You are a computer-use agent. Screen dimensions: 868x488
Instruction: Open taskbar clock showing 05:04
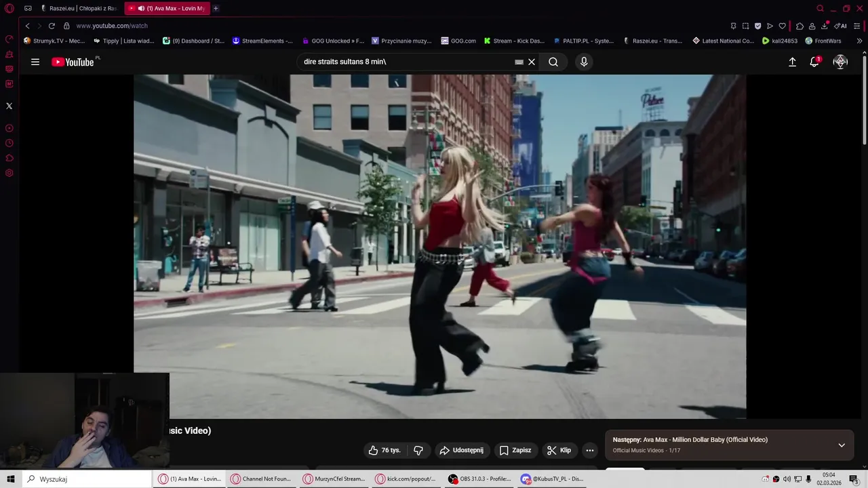point(829,479)
